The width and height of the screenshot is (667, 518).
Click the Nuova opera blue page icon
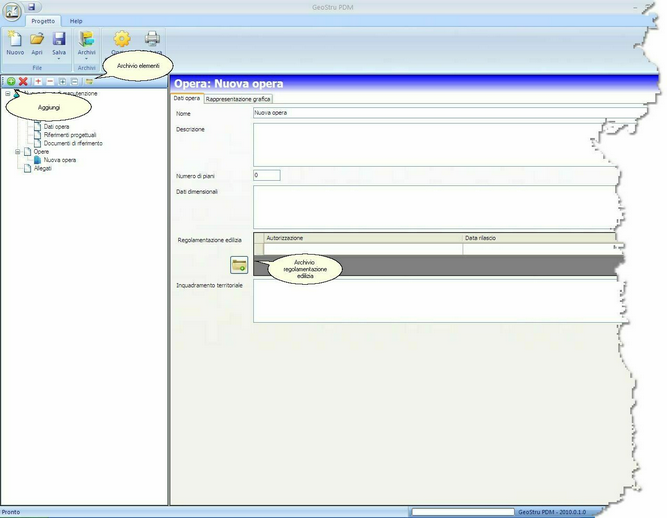(37, 160)
